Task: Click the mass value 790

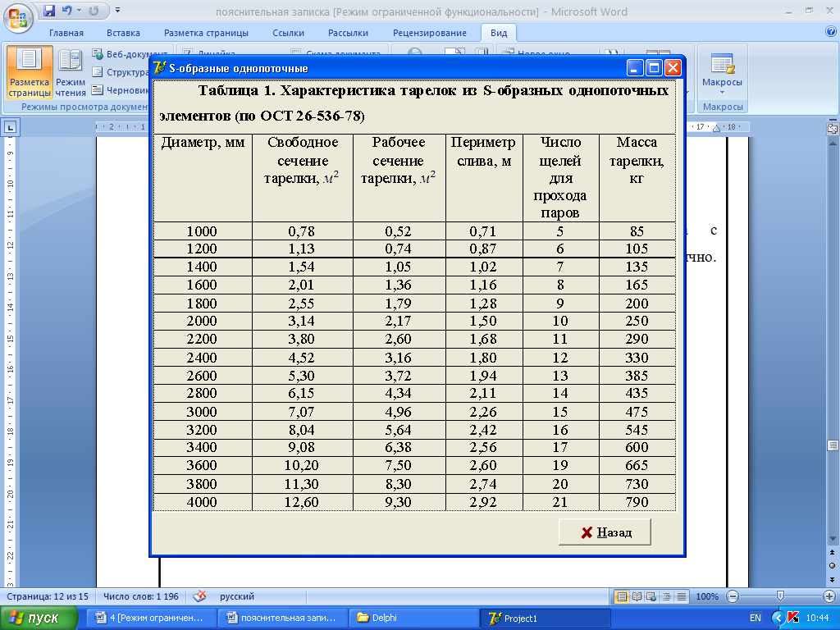Action: [x=637, y=502]
